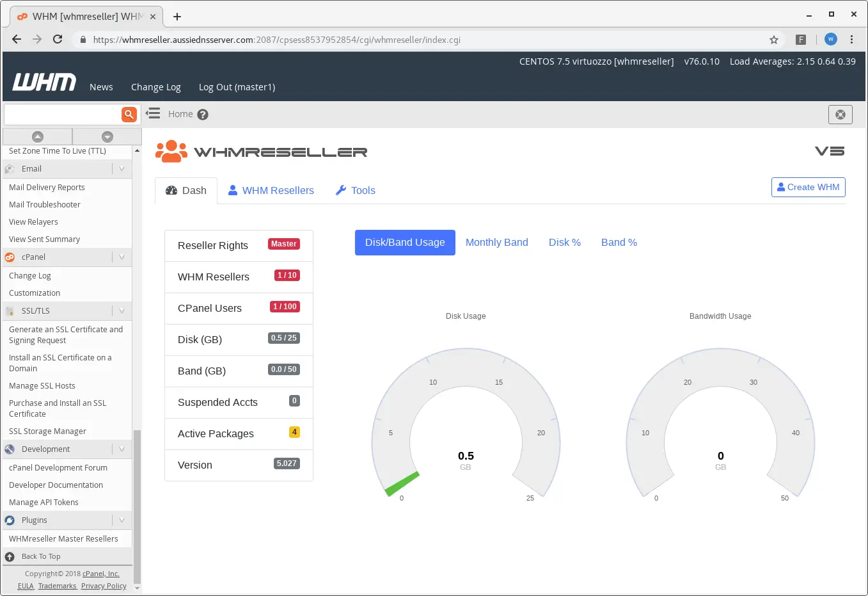Open the Home help question mark icon
868x596 pixels.
coord(203,115)
